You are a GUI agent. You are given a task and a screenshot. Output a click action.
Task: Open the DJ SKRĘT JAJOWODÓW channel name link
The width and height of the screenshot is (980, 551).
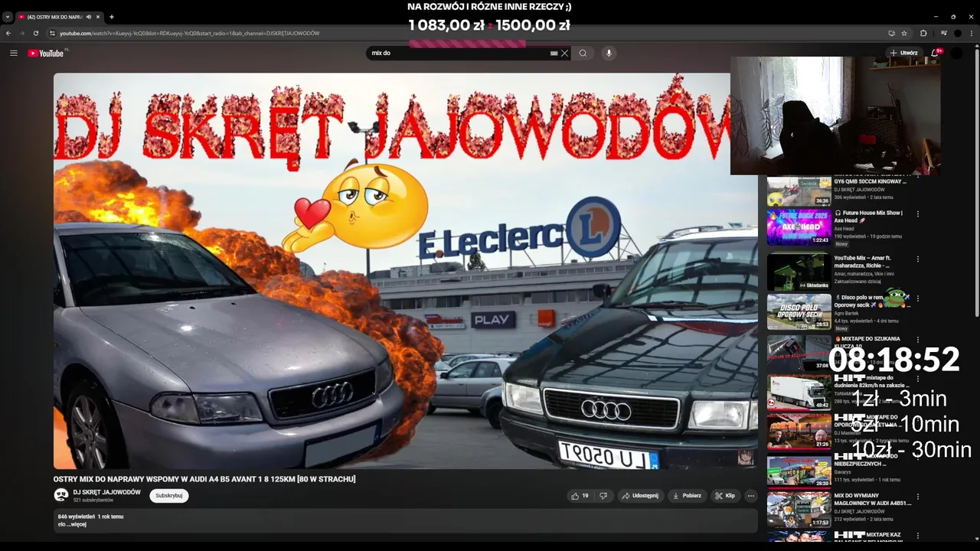(x=107, y=492)
